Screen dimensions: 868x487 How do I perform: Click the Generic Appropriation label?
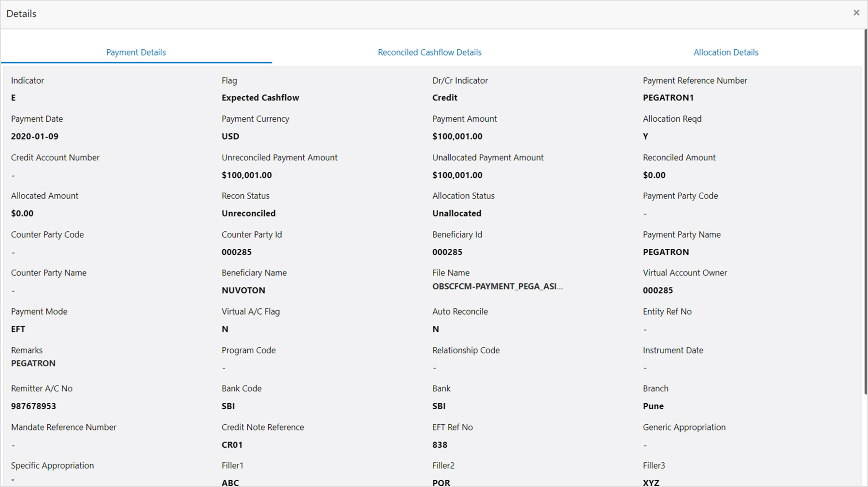coord(684,427)
